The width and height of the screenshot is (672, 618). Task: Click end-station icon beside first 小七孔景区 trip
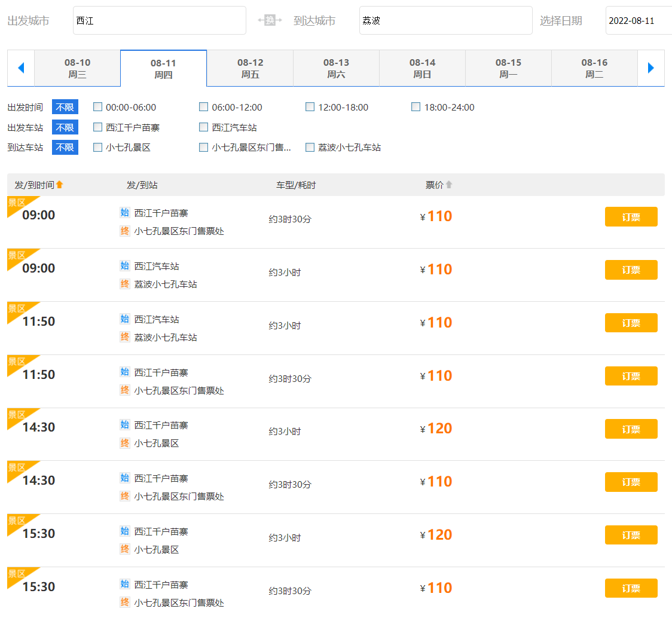[x=124, y=443]
